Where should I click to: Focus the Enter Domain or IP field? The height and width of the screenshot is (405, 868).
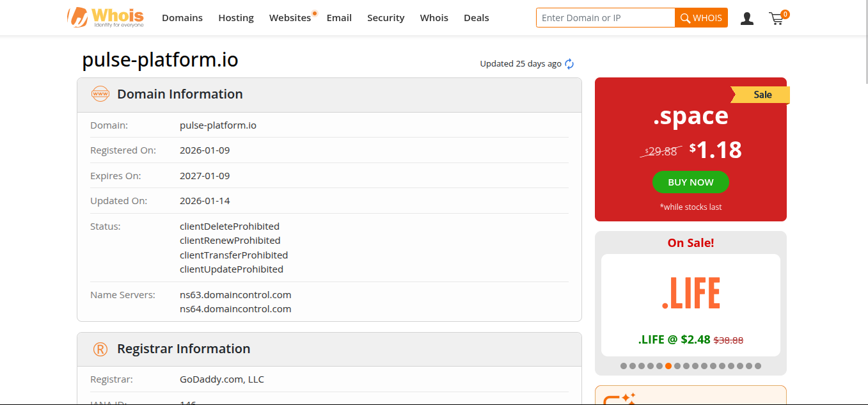click(x=606, y=18)
